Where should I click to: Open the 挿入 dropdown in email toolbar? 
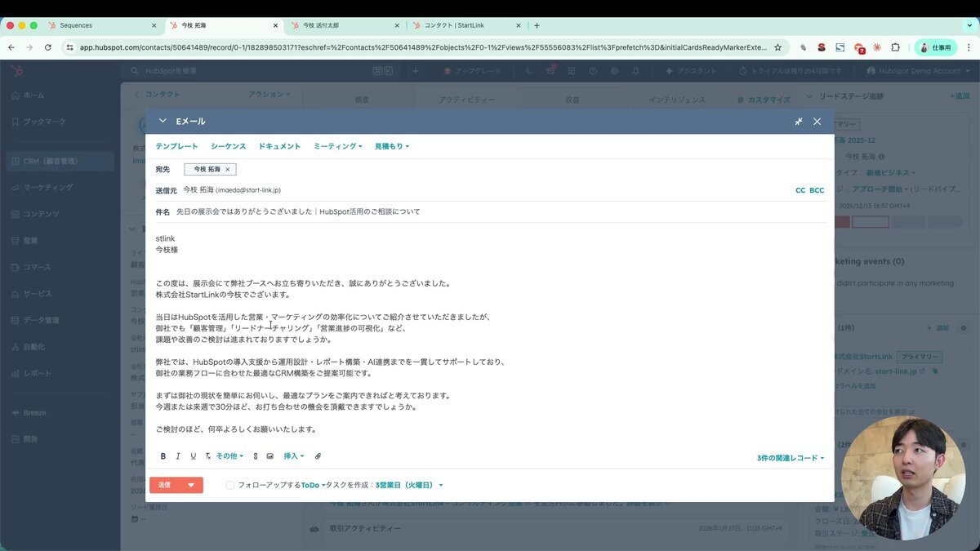pyautogui.click(x=292, y=456)
